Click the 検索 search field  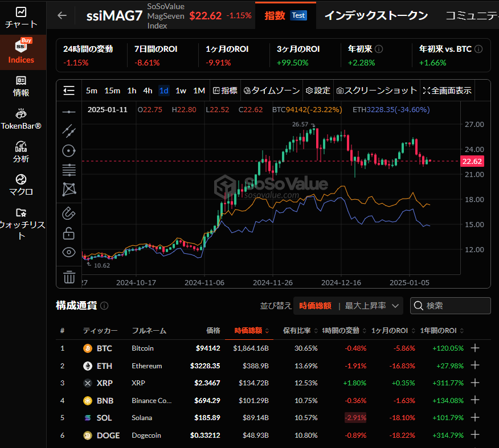[451, 306]
